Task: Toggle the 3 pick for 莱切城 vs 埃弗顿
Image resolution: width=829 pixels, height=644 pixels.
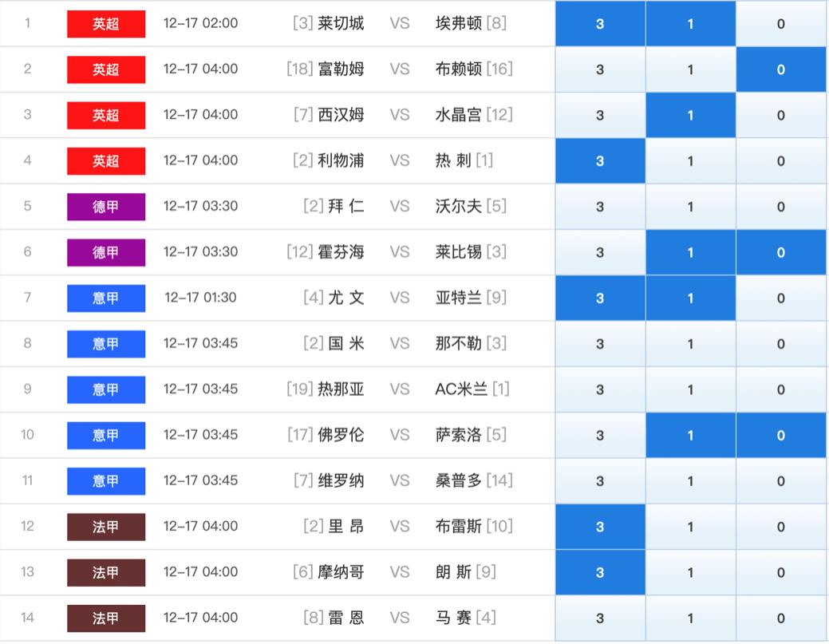Action: [x=600, y=24]
